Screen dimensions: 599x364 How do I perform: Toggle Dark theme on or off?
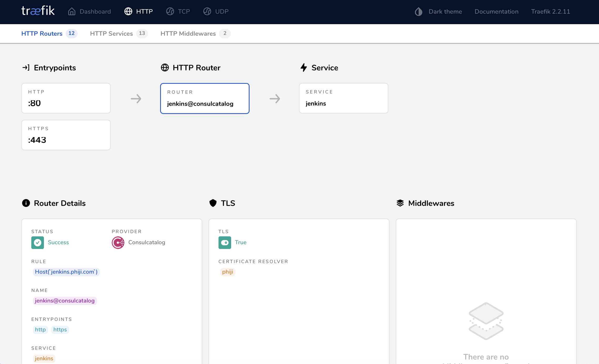(438, 12)
